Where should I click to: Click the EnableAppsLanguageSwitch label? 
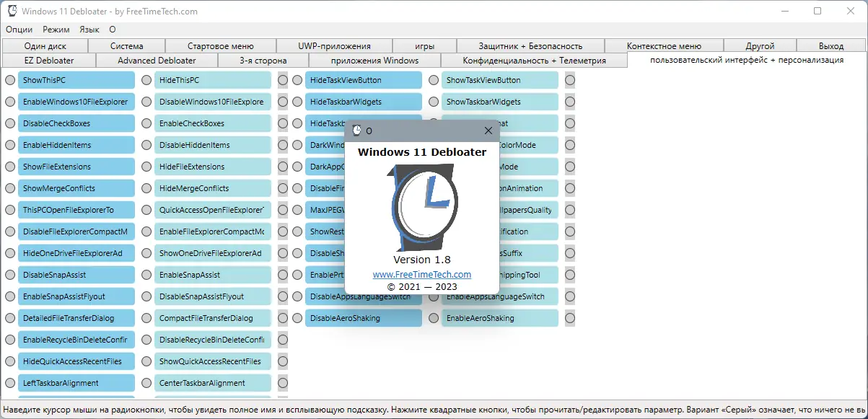coord(500,296)
